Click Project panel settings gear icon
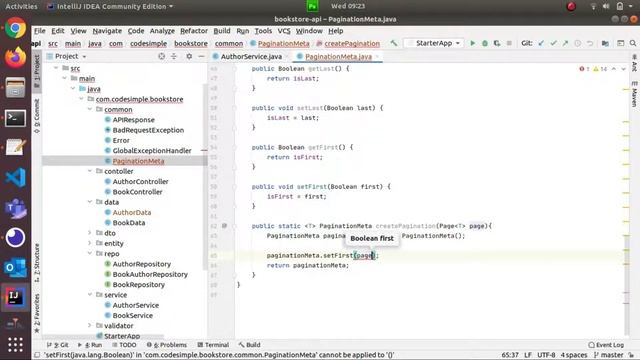Image resolution: width=640 pixels, height=360 pixels. pos(189,56)
